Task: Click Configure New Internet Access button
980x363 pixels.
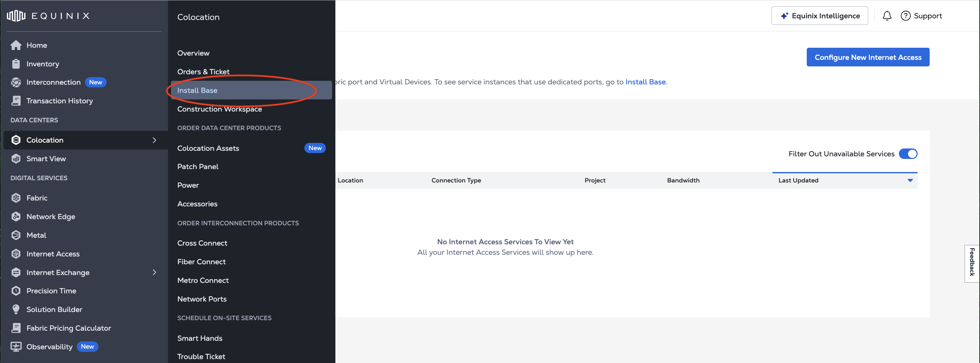Action: coord(868,58)
